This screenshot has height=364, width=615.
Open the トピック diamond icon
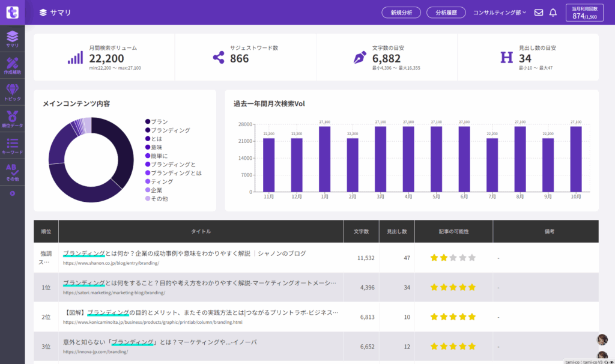[x=12, y=92]
